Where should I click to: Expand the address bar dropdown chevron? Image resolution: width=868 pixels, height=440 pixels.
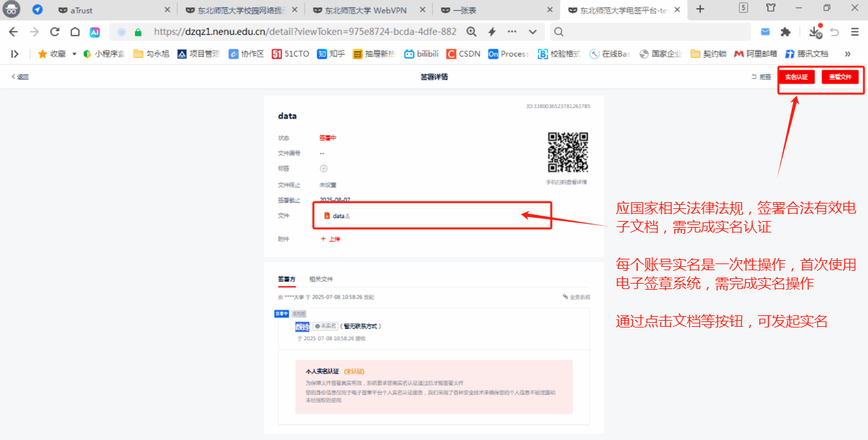tap(532, 32)
